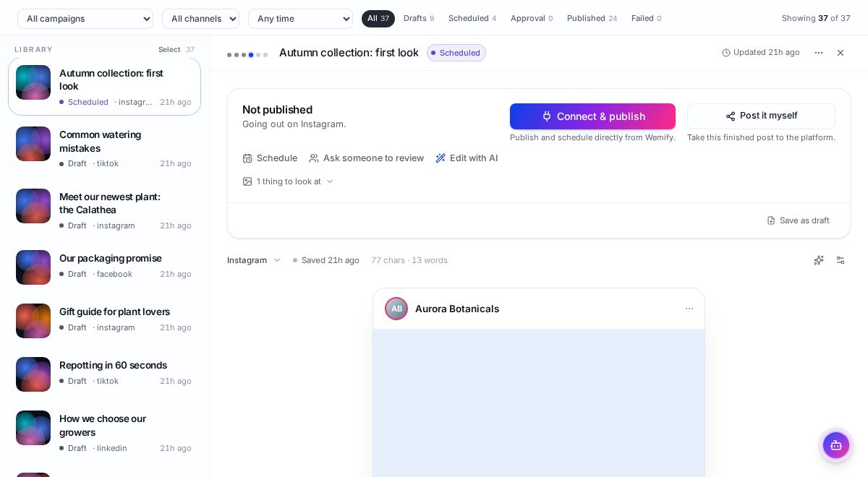Click Select in the Library header

[x=169, y=50]
